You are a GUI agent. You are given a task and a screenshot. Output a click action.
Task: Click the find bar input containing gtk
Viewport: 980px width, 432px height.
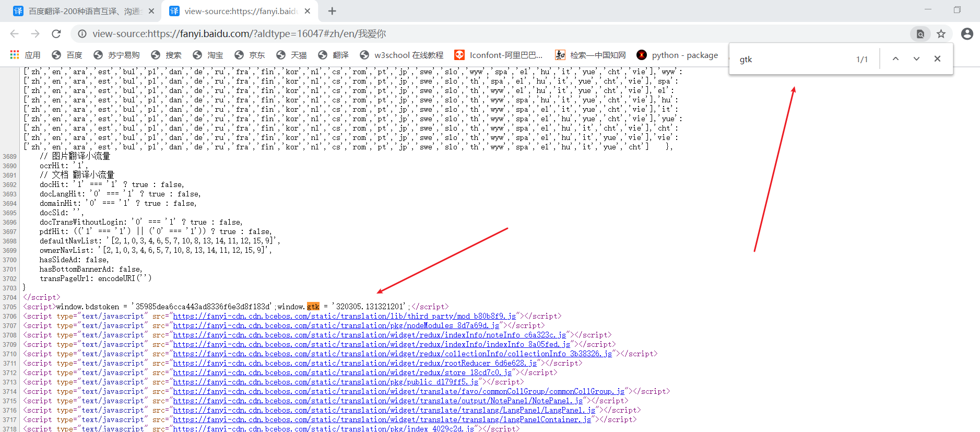pyautogui.click(x=791, y=59)
